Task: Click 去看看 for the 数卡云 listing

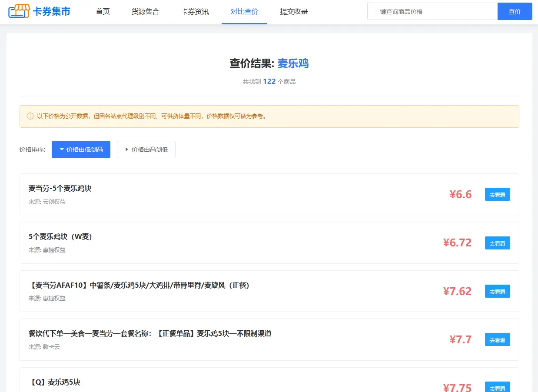Action: [x=497, y=339]
